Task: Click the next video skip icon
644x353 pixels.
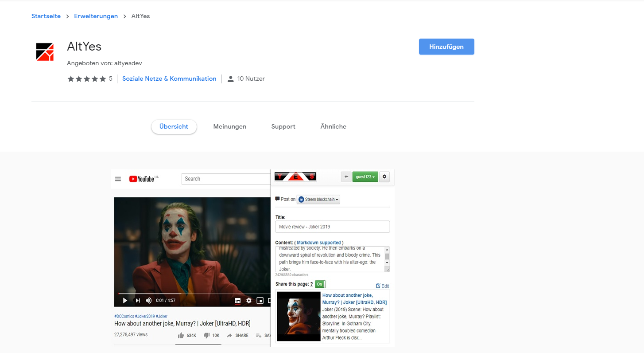Action: click(x=138, y=301)
